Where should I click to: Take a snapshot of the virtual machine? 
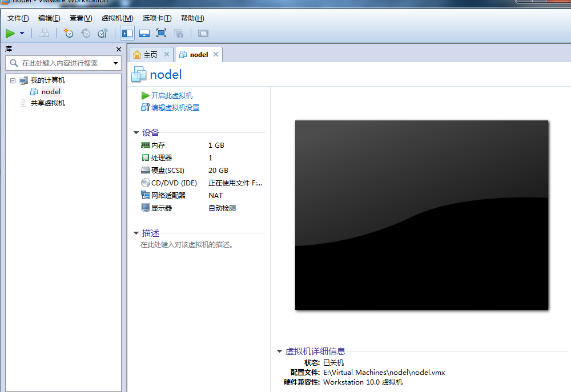[68, 34]
